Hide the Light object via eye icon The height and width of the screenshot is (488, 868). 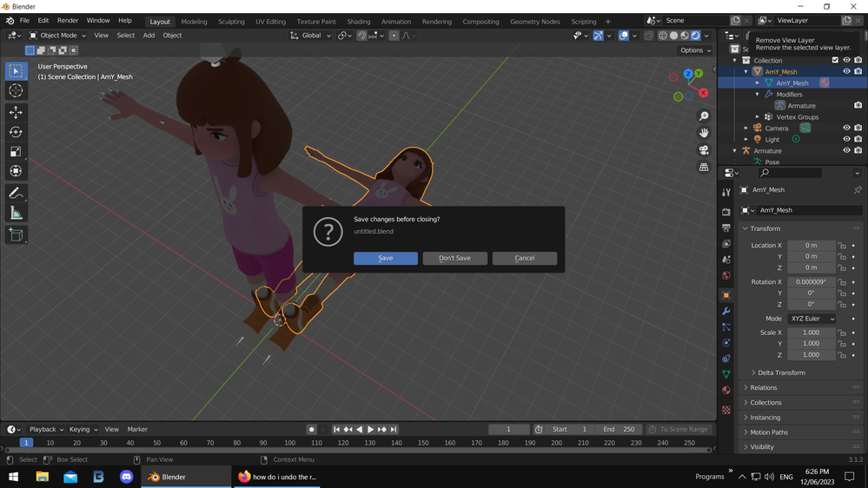(x=846, y=140)
